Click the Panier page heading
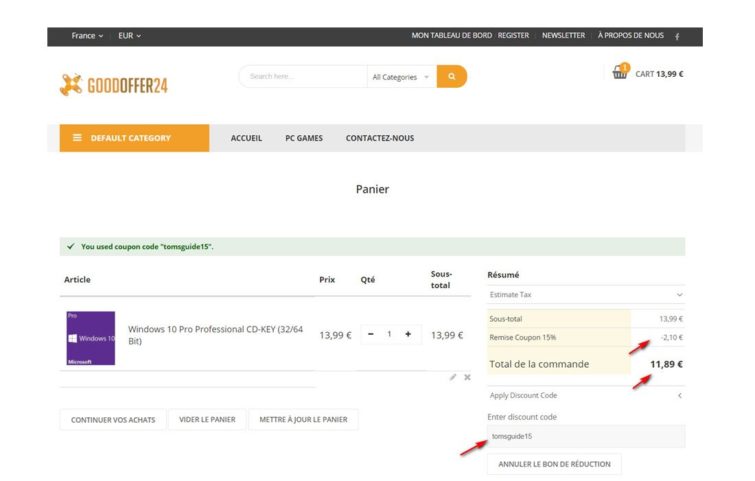The width and height of the screenshot is (755, 481). coord(372,189)
